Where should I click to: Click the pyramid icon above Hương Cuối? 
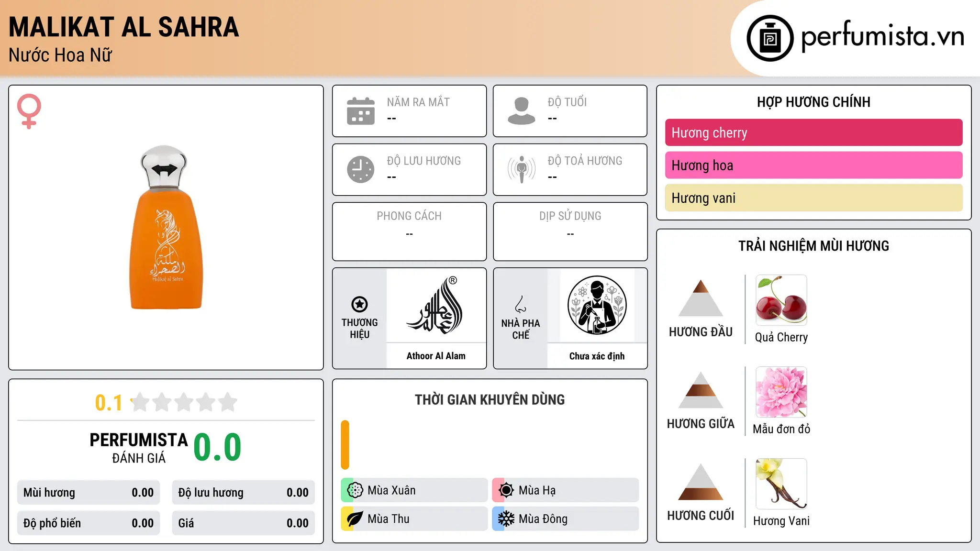point(701,482)
